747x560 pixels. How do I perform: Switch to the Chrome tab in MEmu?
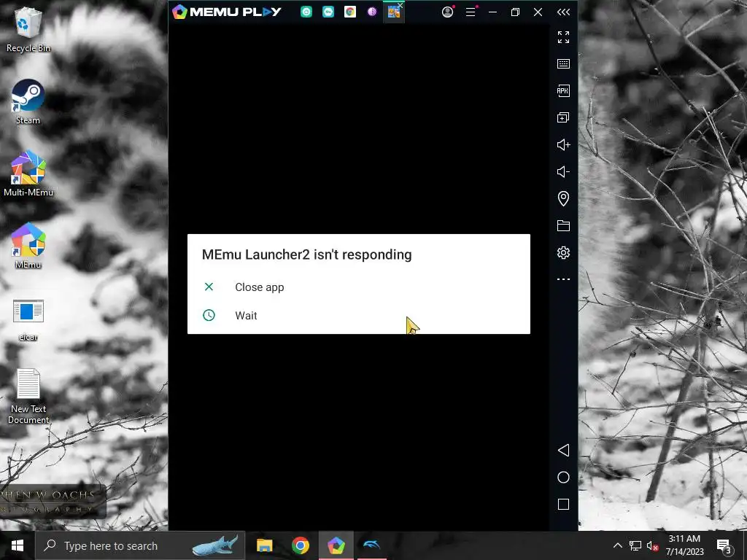(x=350, y=12)
